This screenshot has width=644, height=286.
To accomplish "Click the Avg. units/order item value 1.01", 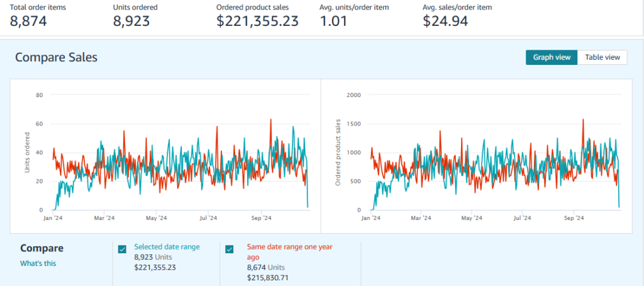I will tap(335, 21).
